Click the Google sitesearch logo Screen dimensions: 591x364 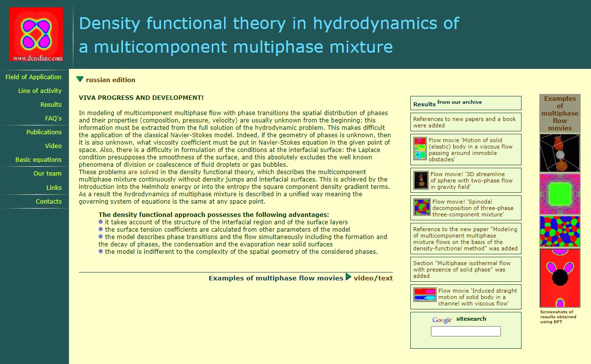[442, 320]
